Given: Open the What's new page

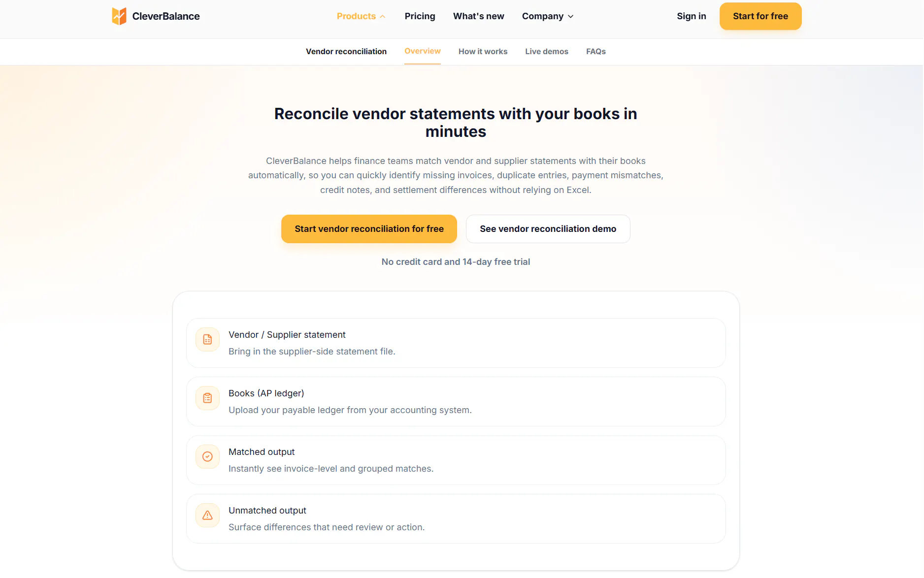Looking at the screenshot, I should [x=478, y=16].
